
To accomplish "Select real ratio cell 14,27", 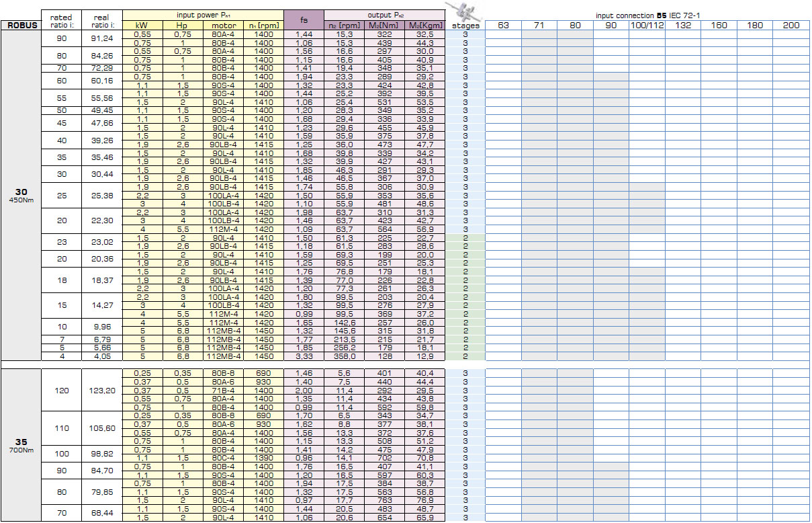I will (101, 305).
